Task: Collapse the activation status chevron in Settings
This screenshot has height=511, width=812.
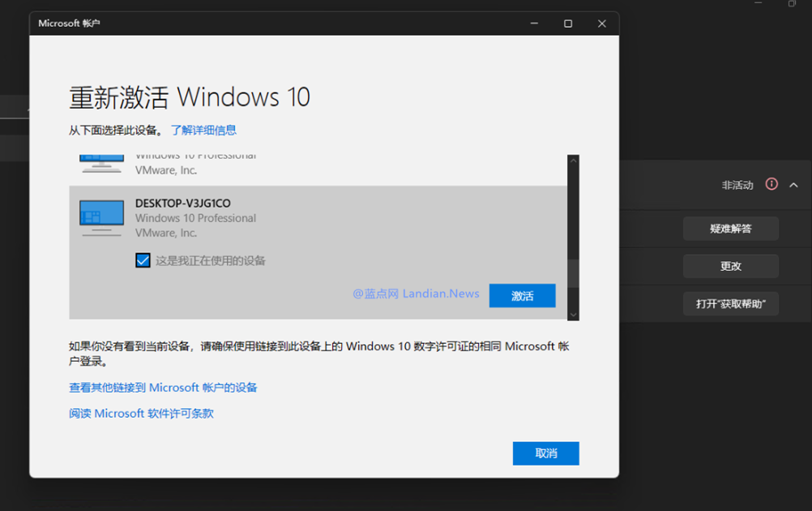Action: (x=793, y=185)
